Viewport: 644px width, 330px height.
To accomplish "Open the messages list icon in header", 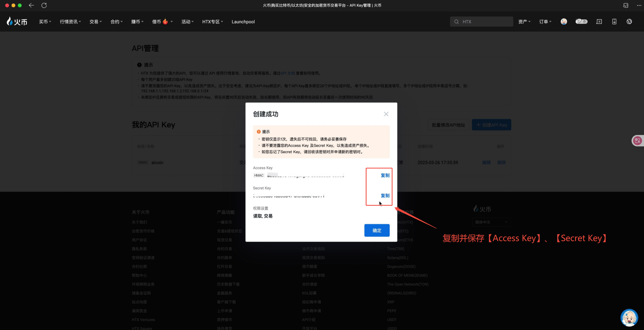I will point(599,21).
